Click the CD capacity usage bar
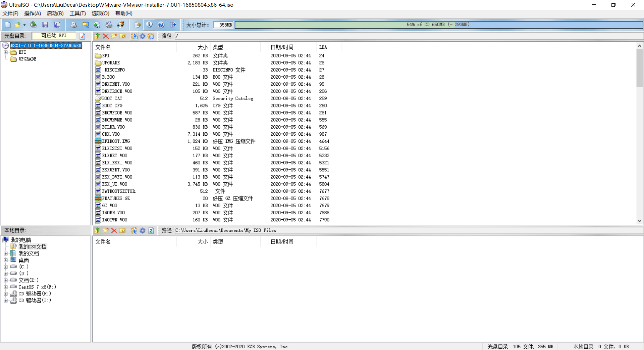Viewport: 644px width, 350px height. [x=438, y=25]
